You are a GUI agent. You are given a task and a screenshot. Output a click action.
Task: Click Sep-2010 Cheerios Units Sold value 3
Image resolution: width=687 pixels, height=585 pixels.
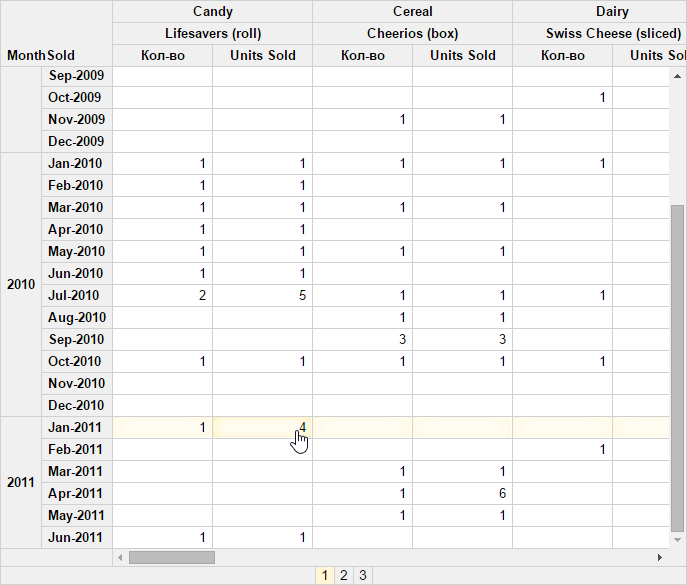pyautogui.click(x=462, y=339)
